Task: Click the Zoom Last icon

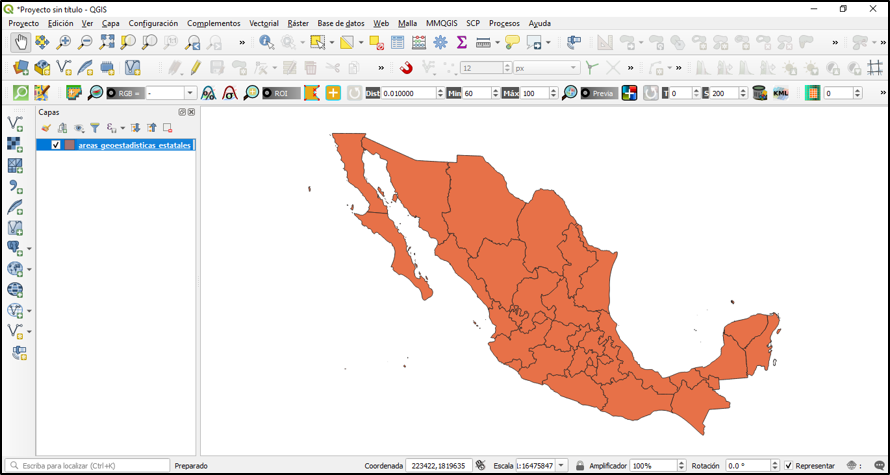Action: pyautogui.click(x=193, y=42)
